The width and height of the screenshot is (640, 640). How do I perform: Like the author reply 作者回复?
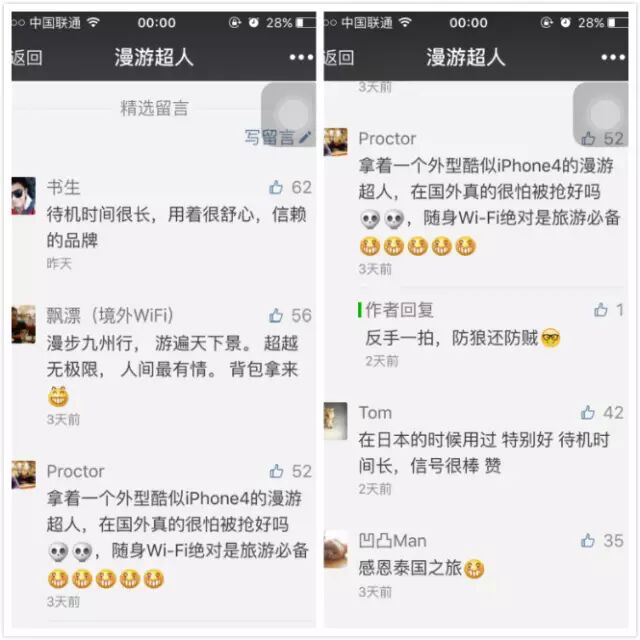[x=601, y=310]
